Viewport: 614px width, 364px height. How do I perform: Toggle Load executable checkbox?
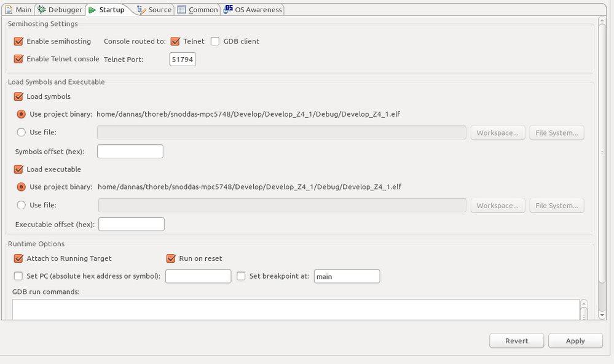click(18, 169)
